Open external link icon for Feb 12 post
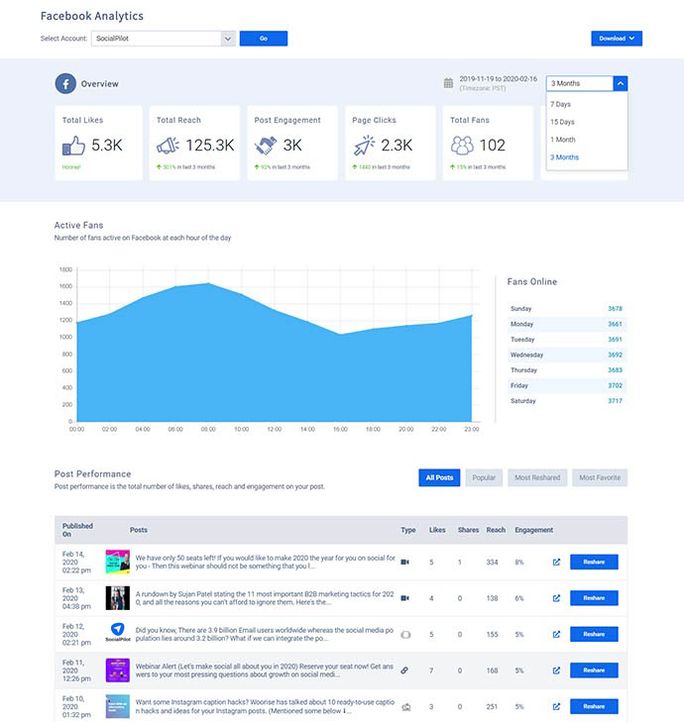The height and width of the screenshot is (723, 684). click(556, 634)
